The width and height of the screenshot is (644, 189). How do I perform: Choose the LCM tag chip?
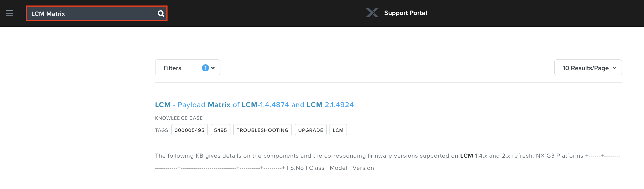(338, 130)
